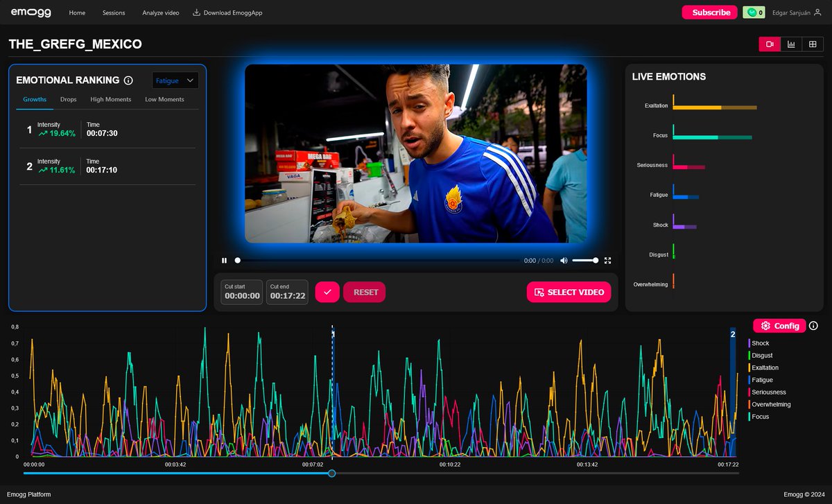
Task: Click timeline marker 2 on chart
Action: [x=733, y=334]
